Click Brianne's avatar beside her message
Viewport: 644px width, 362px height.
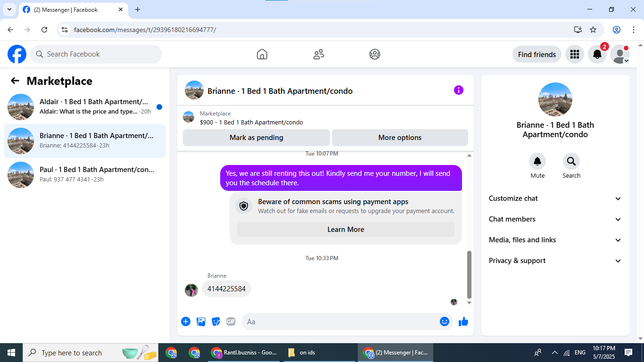coord(191,290)
